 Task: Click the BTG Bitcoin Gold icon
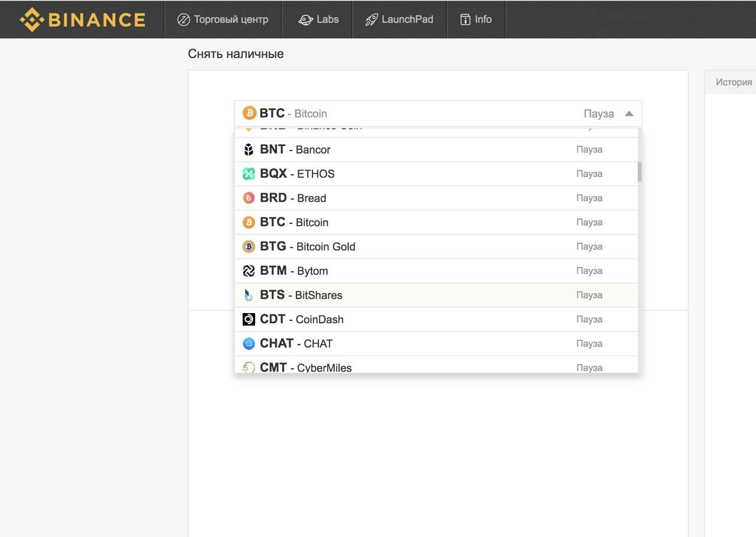coord(249,246)
